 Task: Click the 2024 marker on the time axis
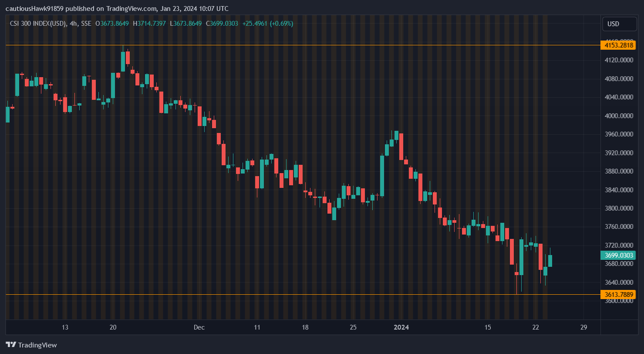(401, 327)
